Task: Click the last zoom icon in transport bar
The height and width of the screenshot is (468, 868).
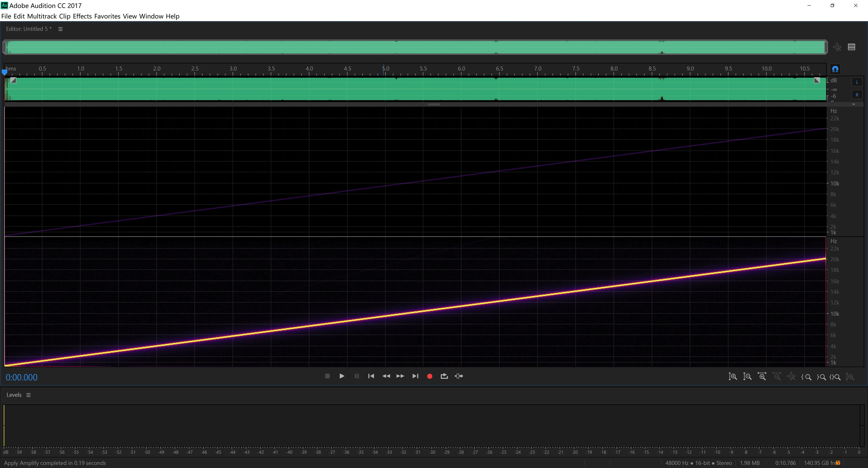Action: point(850,377)
